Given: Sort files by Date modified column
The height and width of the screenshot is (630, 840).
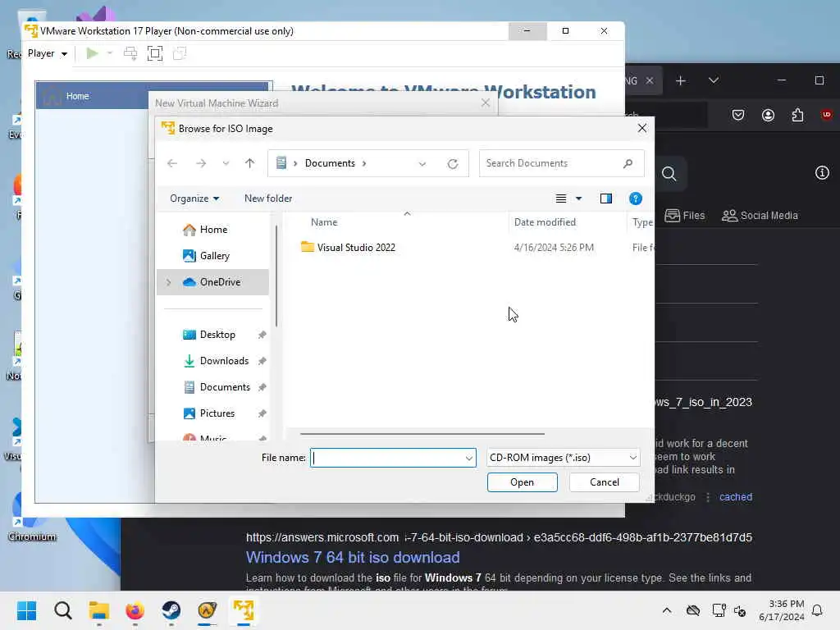Looking at the screenshot, I should pyautogui.click(x=545, y=221).
